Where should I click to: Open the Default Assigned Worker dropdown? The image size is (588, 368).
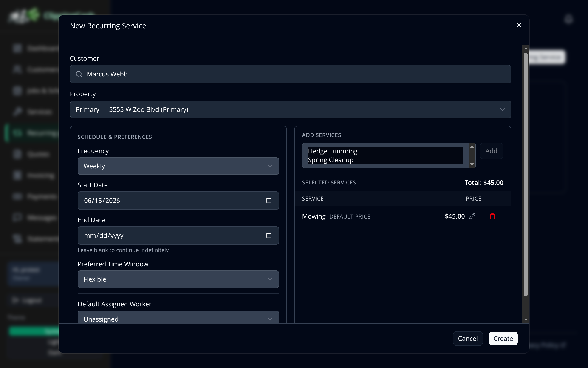178,317
